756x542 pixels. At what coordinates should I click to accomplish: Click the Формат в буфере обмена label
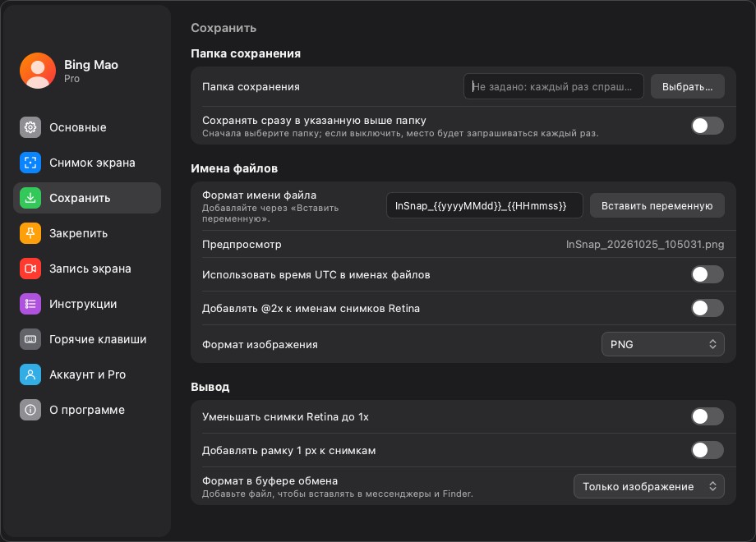270,480
